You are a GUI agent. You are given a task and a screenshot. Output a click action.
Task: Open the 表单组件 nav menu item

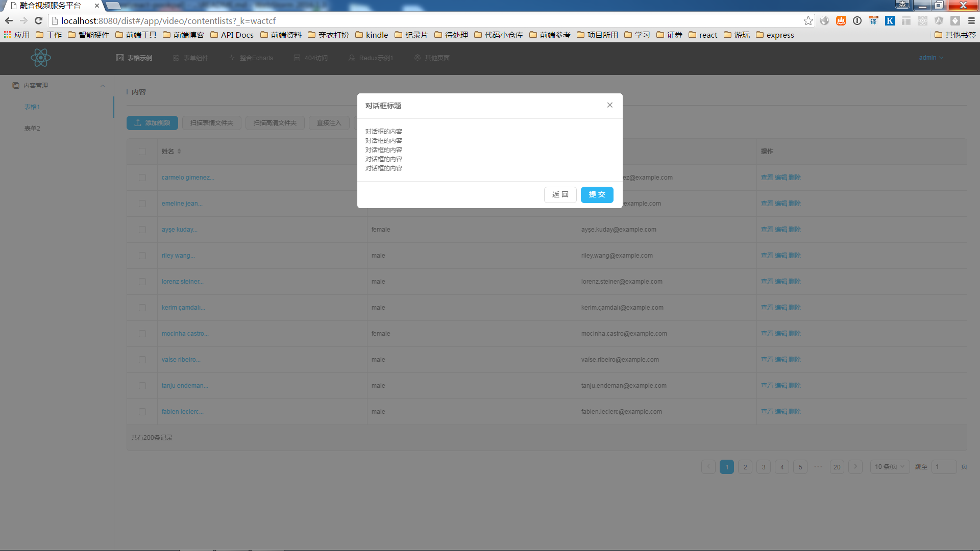point(190,58)
